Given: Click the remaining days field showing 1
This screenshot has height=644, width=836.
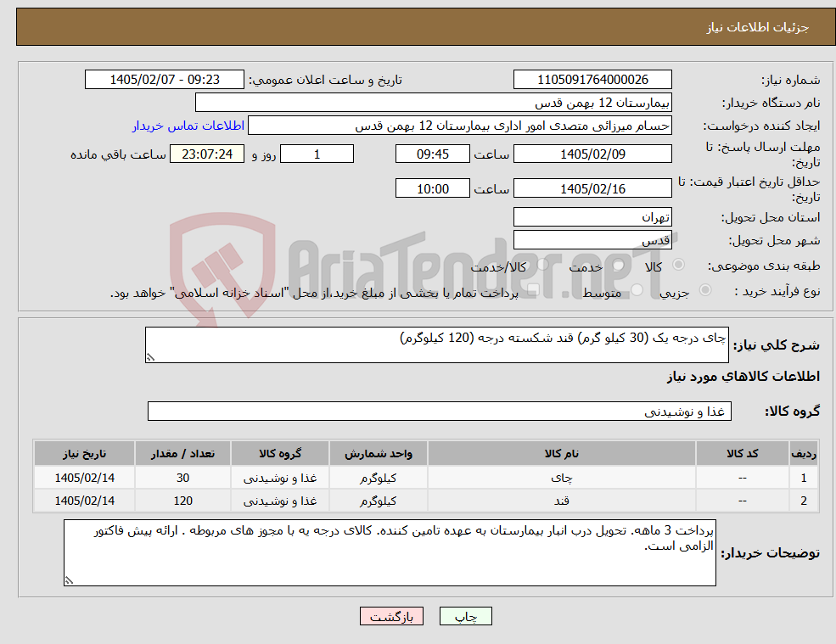Looking at the screenshot, I should pos(317,154).
